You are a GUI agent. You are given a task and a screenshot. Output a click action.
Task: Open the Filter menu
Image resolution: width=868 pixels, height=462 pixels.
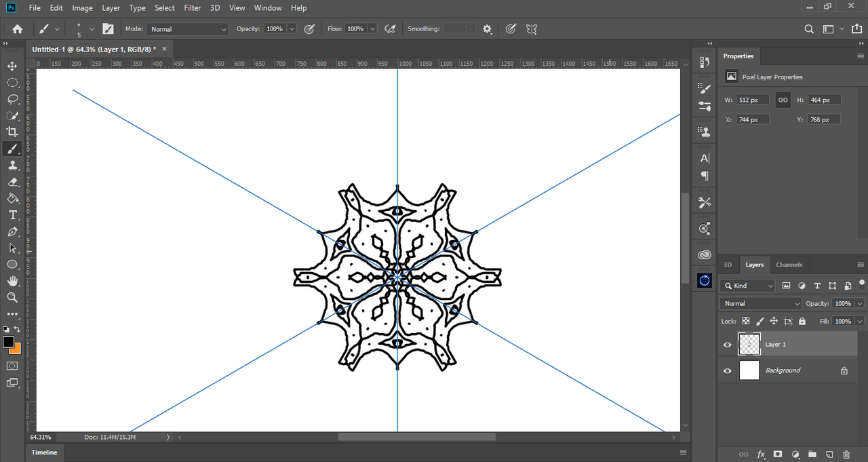pyautogui.click(x=193, y=7)
